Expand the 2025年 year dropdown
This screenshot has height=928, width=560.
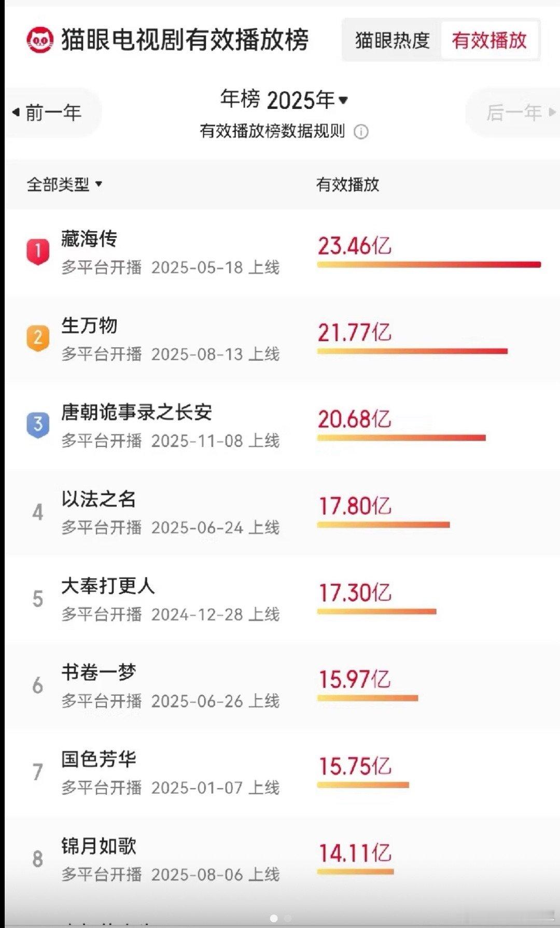pyautogui.click(x=307, y=100)
